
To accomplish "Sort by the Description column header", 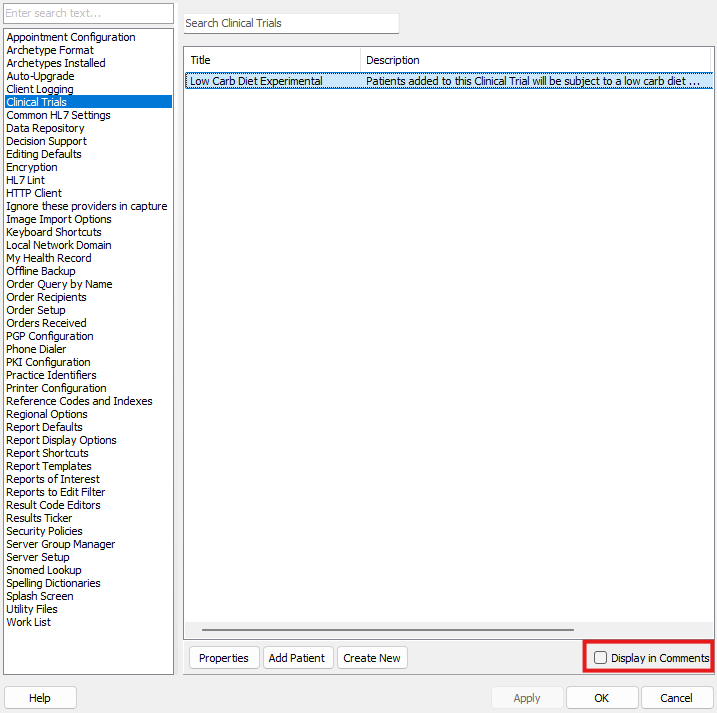I will pos(535,60).
